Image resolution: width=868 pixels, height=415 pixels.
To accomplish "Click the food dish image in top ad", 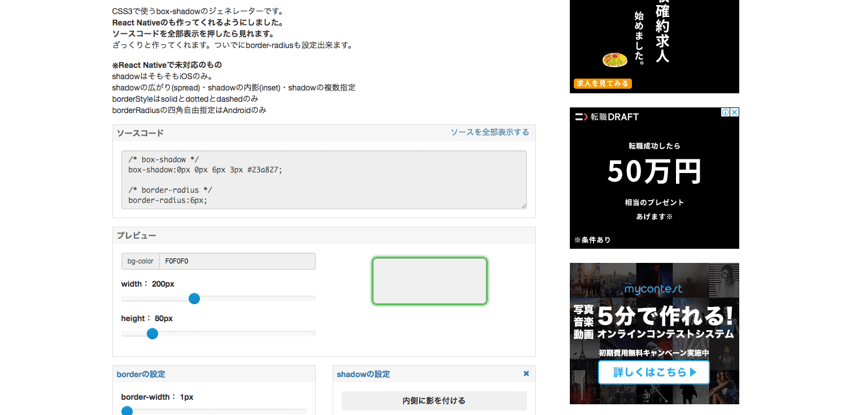I will tap(615, 59).
